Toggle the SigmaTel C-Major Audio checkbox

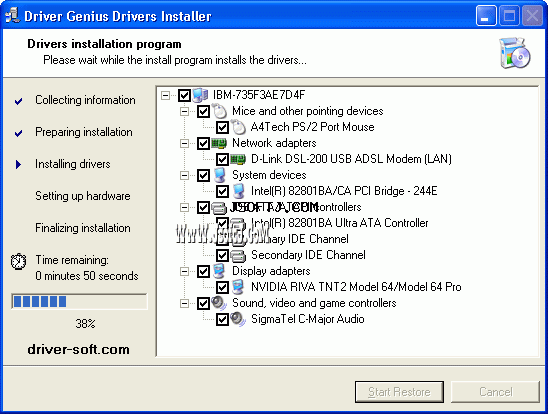coord(222,319)
